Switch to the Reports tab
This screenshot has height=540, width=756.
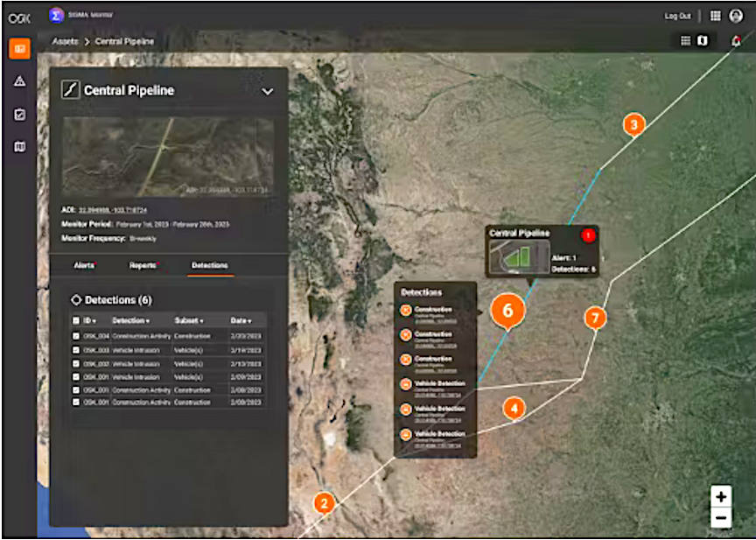pyautogui.click(x=143, y=264)
